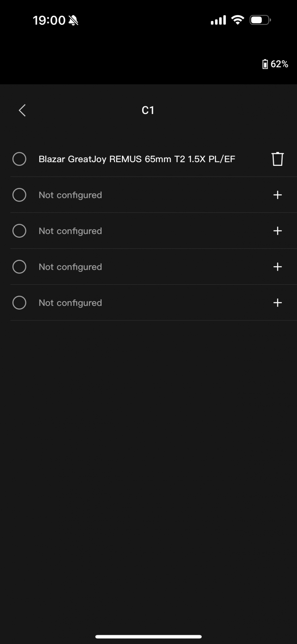Screen dimensions: 297x644
Task: Tap the cellular signal bars icon
Action: click(218, 20)
